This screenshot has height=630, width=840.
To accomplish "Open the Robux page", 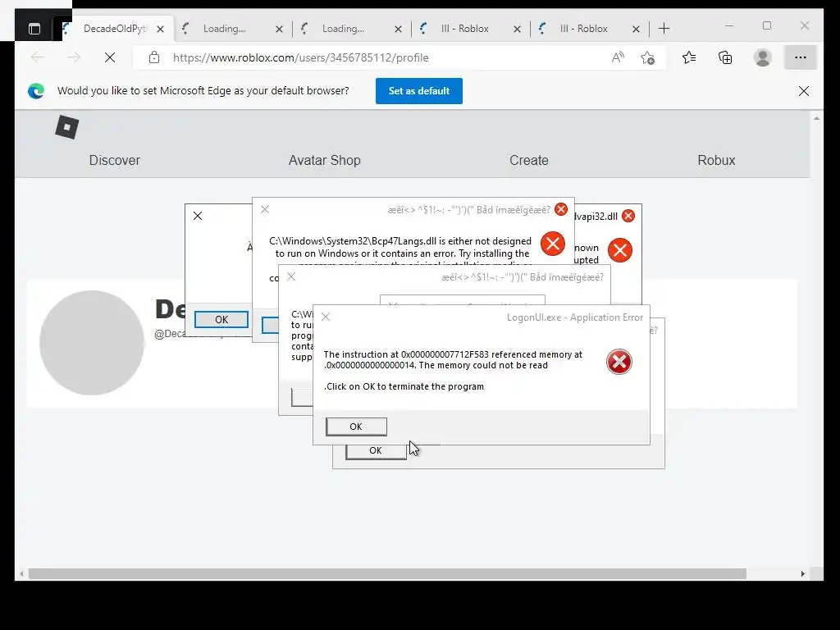I will [x=716, y=160].
